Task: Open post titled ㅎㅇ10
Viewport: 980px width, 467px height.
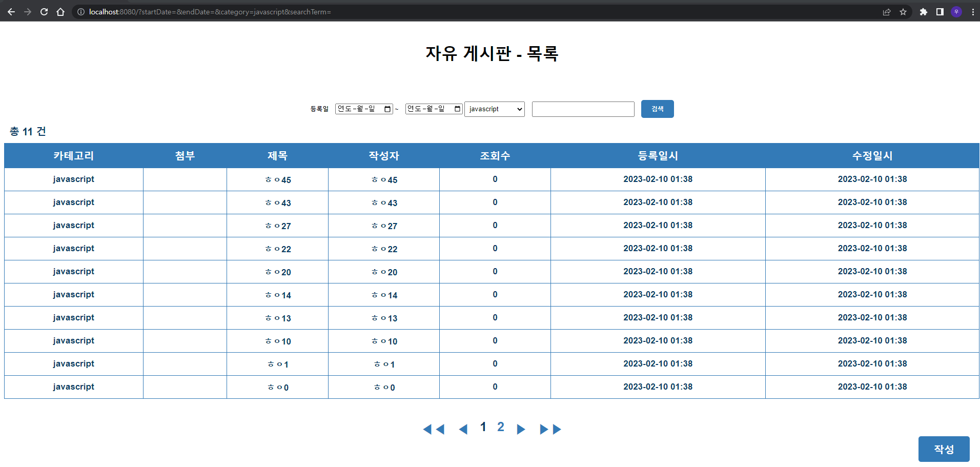Action: [x=278, y=341]
